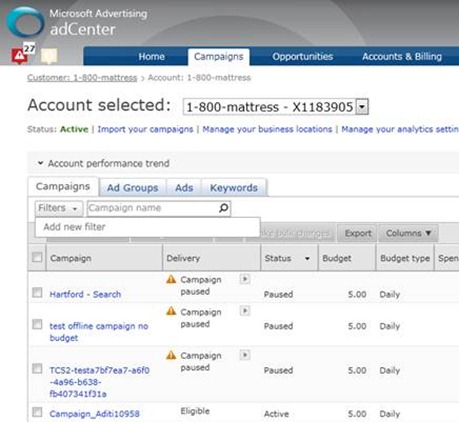Check the TCS2-testa7bf7ea7 campaign box
The width and height of the screenshot is (459, 422).
pos(37,369)
